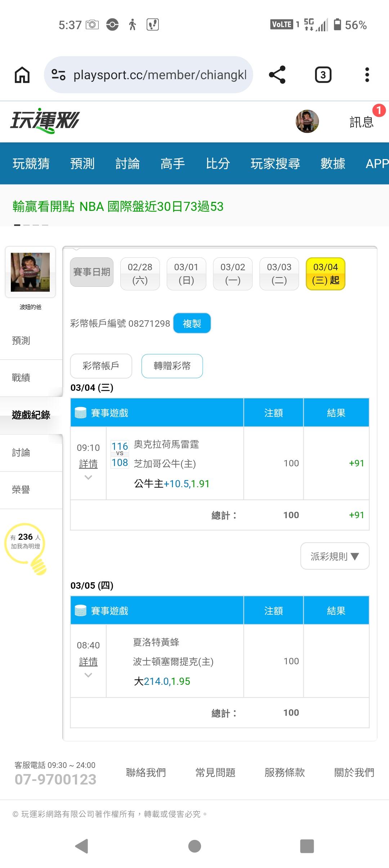Screen dimensions: 389x868
Task: Tap the share icon in browser toolbar
Action: (277, 75)
